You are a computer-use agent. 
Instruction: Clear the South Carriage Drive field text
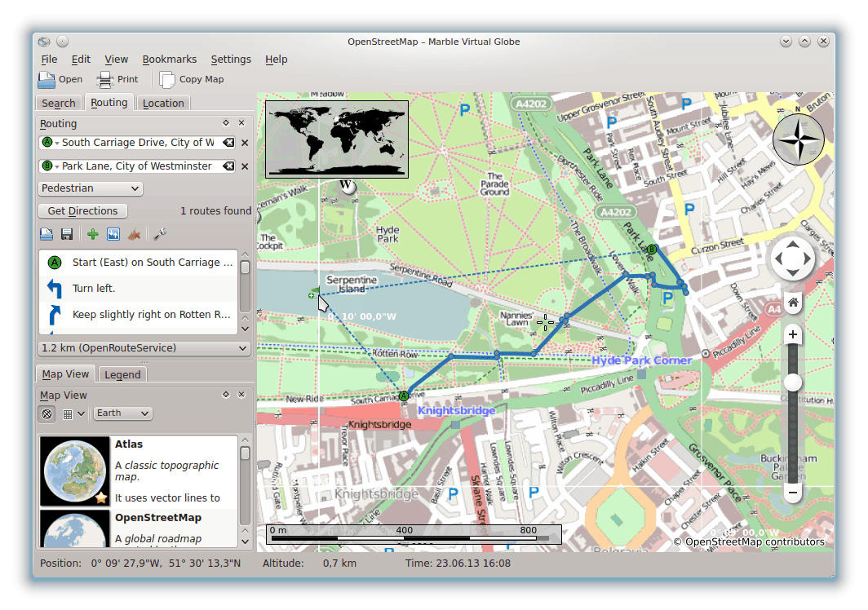228,143
